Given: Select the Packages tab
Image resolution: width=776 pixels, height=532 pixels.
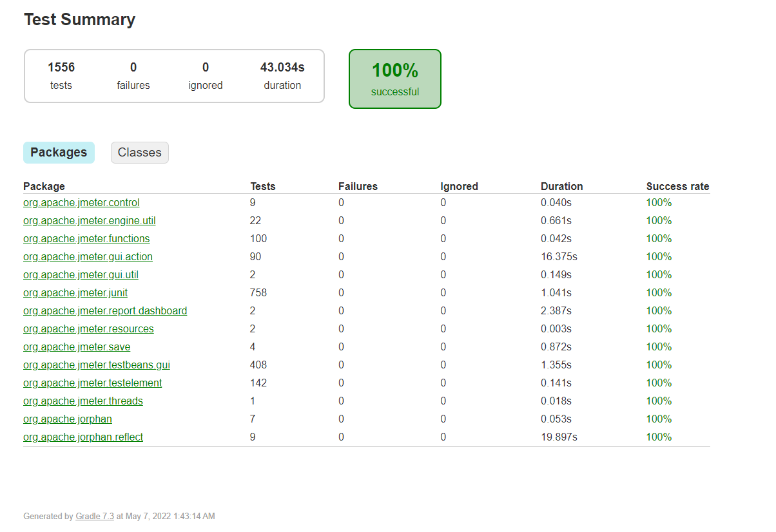Looking at the screenshot, I should pos(59,153).
